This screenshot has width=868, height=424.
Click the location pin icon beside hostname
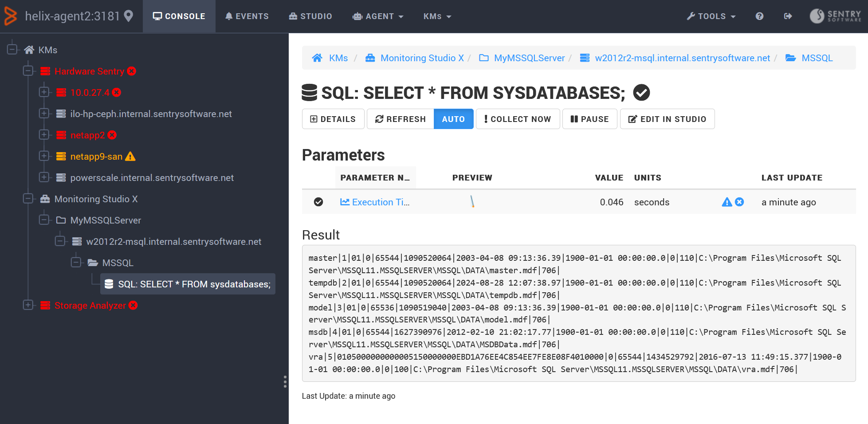pos(129,16)
